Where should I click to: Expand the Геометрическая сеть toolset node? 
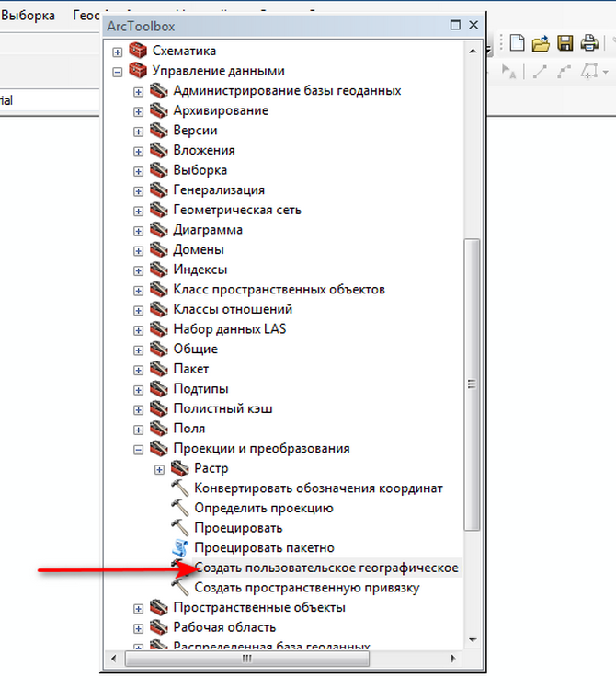tap(139, 212)
